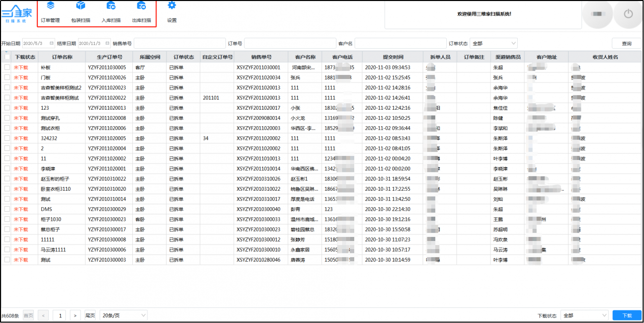Click the 未下载 status in 补板 row

coord(21,67)
